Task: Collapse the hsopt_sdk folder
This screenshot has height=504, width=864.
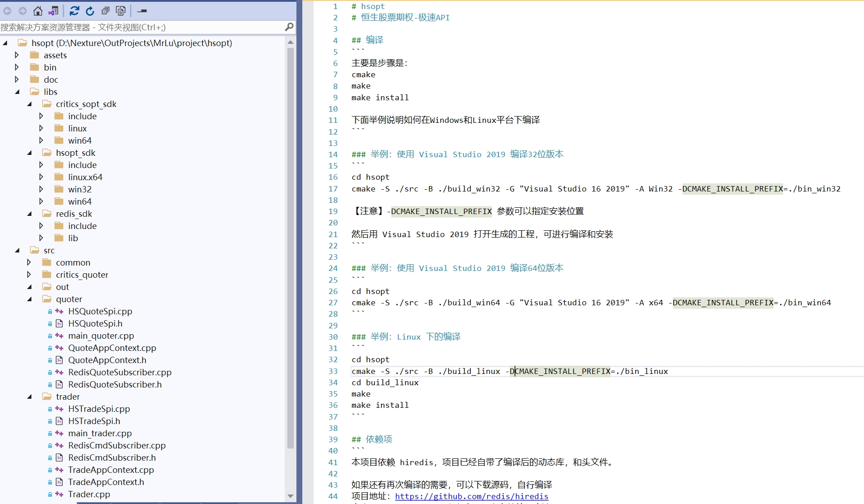Action: coord(29,153)
